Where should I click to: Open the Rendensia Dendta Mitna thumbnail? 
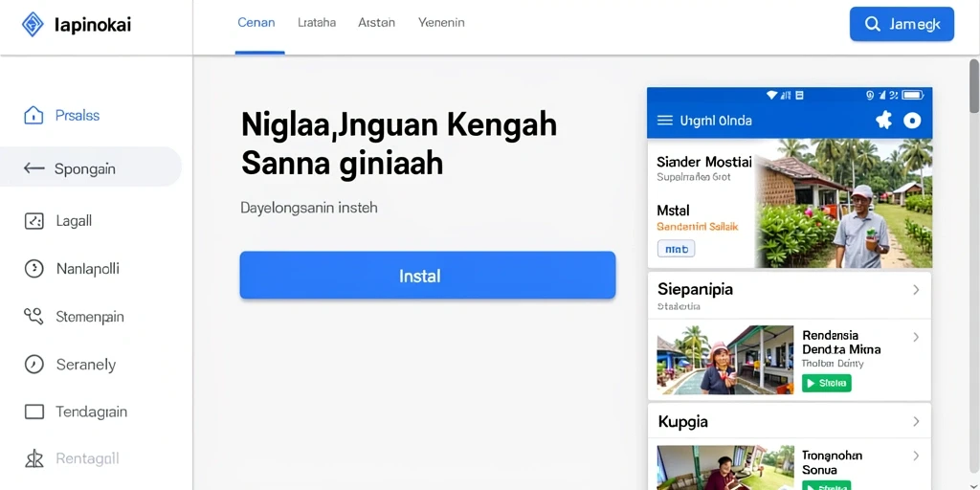click(x=725, y=360)
